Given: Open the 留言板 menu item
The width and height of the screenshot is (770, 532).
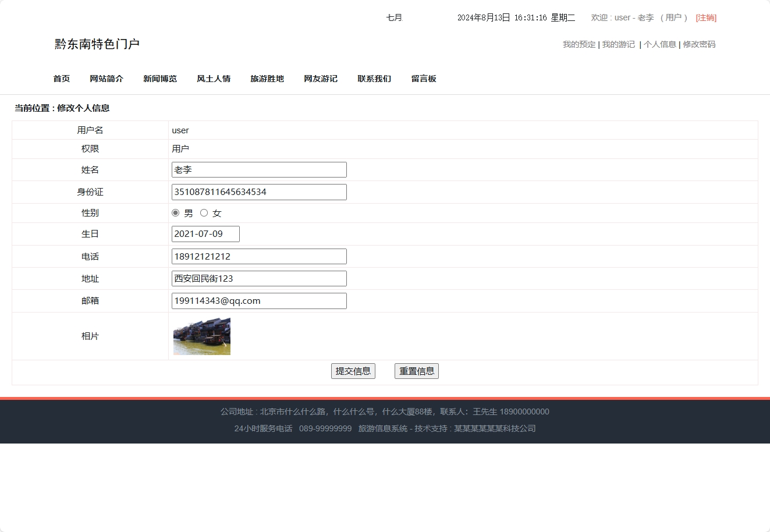Looking at the screenshot, I should tap(424, 79).
